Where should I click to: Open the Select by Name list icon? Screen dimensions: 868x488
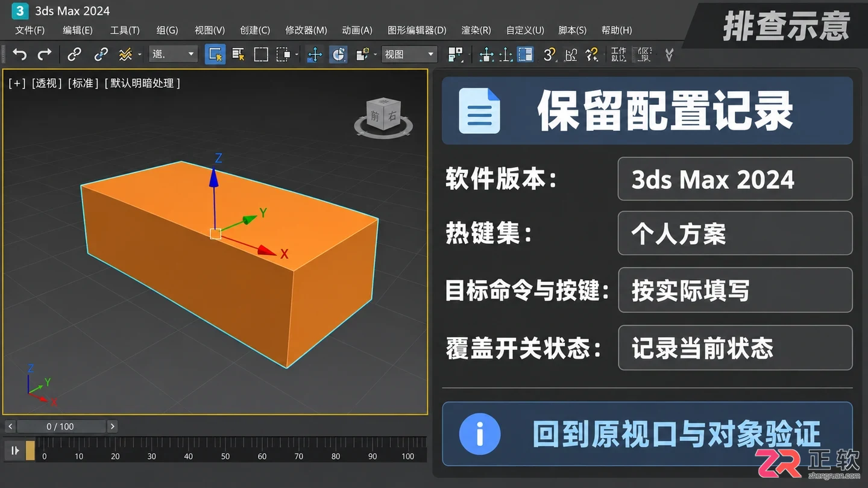238,55
